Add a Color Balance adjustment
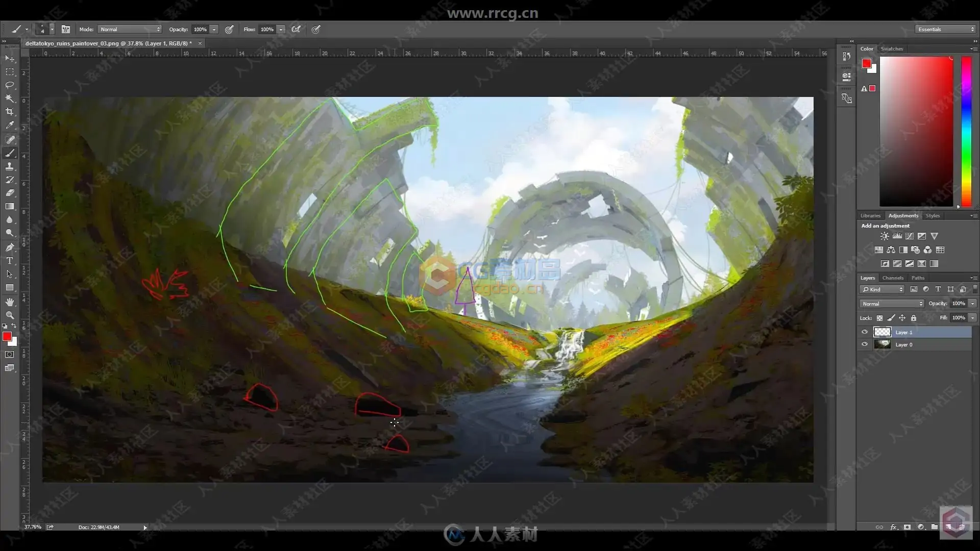Screen dimensions: 980x551 pos(891,250)
